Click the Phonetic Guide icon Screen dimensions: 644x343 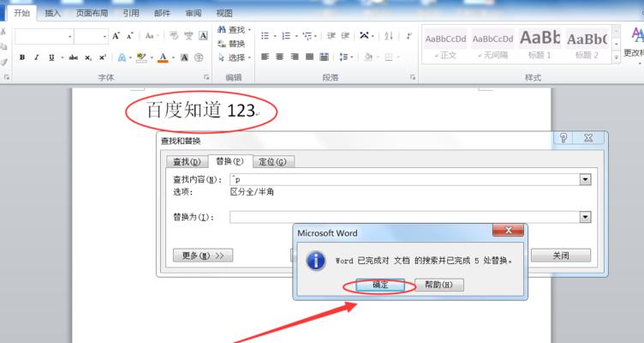(x=188, y=36)
